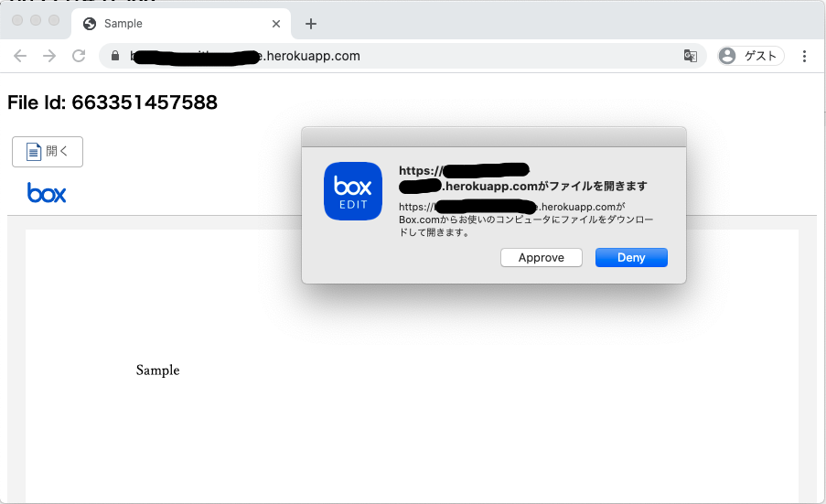Click the File Id: 663351457588 heading
Screen dimensions: 826x504
[113, 102]
